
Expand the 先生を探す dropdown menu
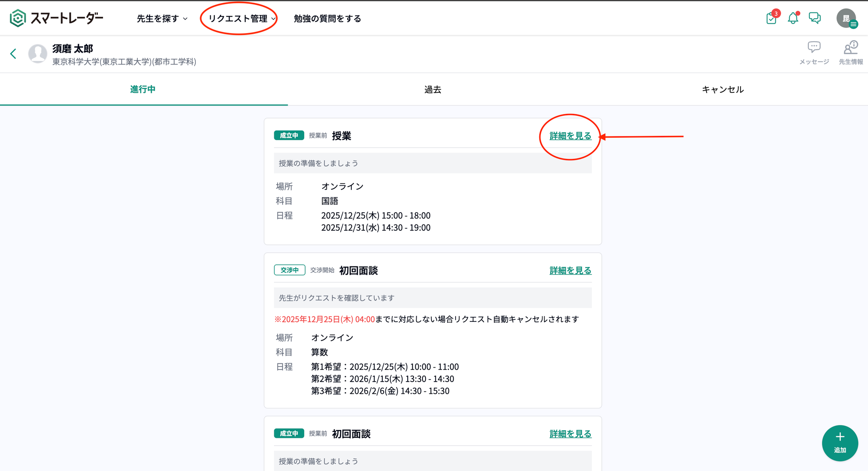pyautogui.click(x=162, y=19)
